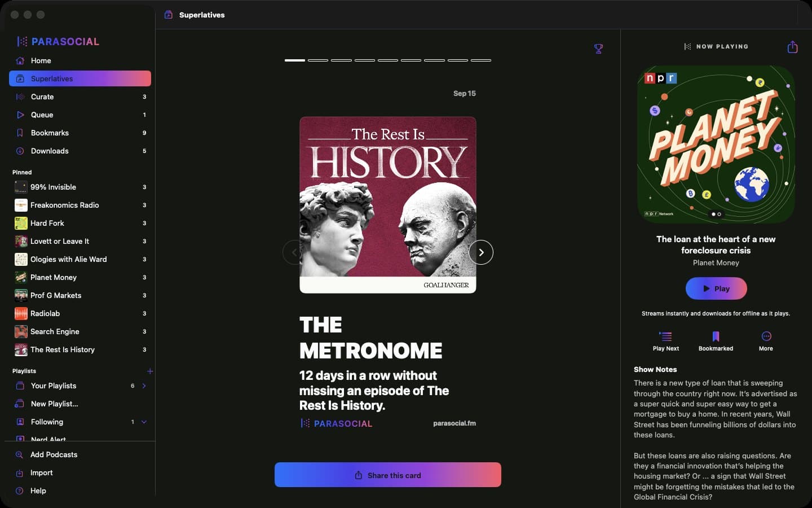Image resolution: width=812 pixels, height=508 pixels.
Task: Open the trophy icon above the card
Action: point(599,49)
